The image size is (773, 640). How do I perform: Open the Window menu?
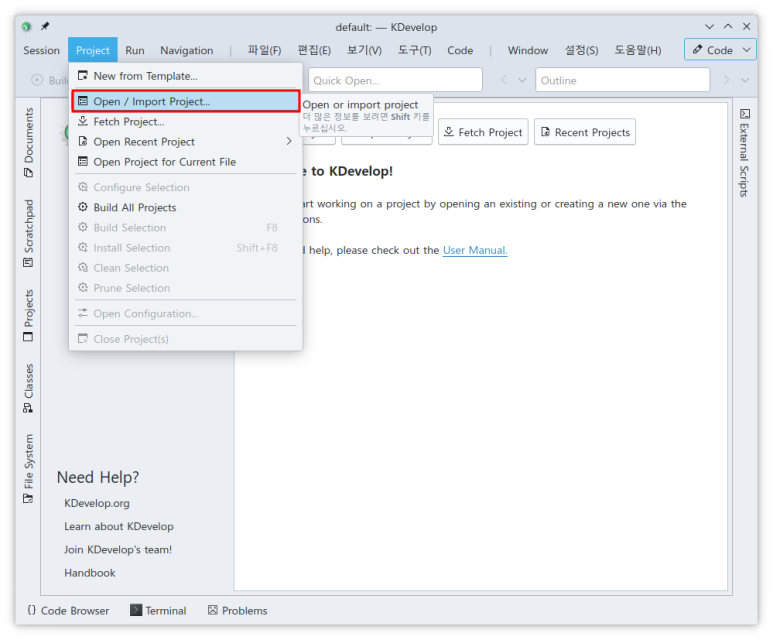[527, 50]
